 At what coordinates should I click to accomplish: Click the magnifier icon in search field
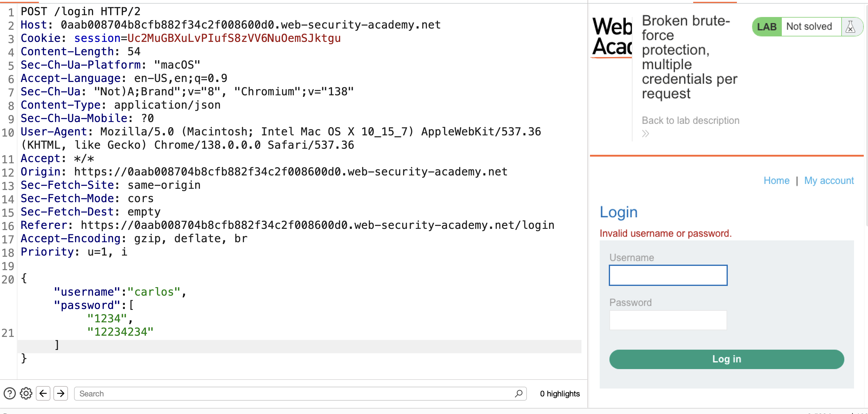point(519,393)
